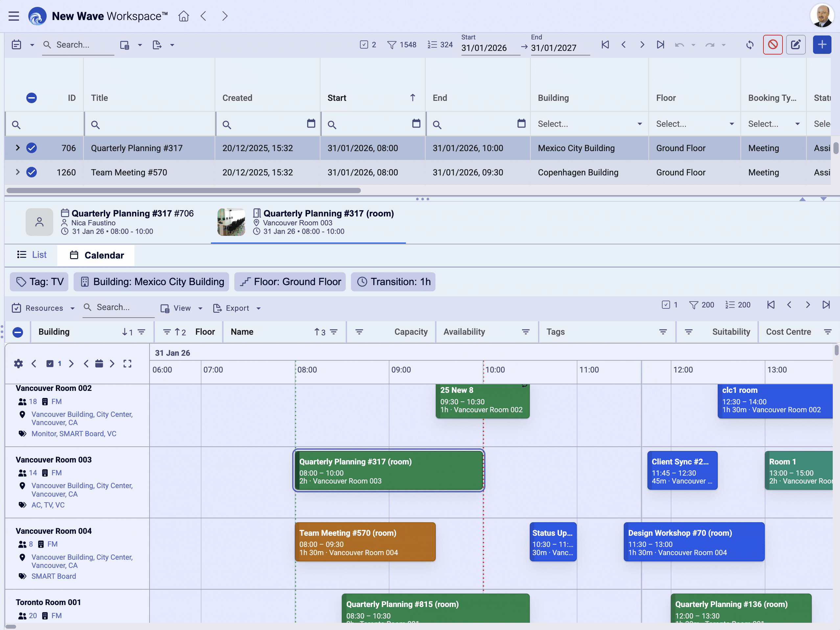Viewport: 840px width, 630px height.
Task: Click the sync refresh icon
Action: [x=750, y=44]
